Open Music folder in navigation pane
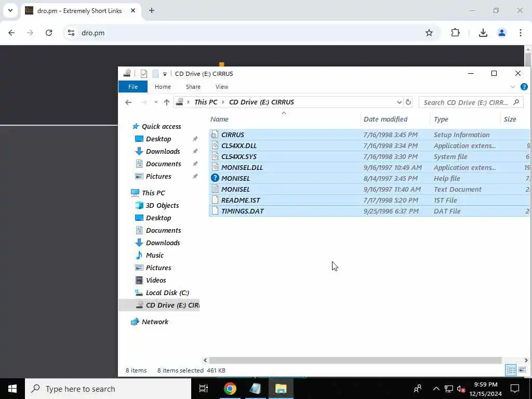Viewport: 532px width, 399px height. point(155,255)
